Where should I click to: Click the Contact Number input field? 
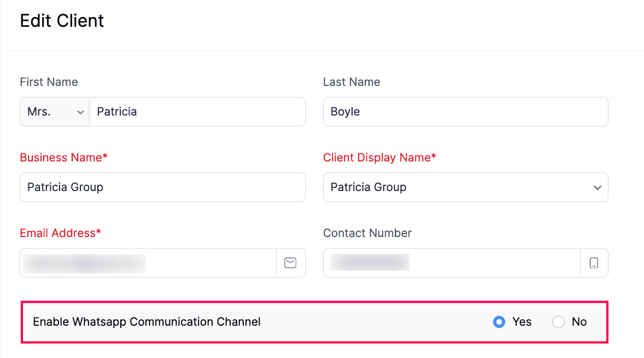[x=451, y=263]
